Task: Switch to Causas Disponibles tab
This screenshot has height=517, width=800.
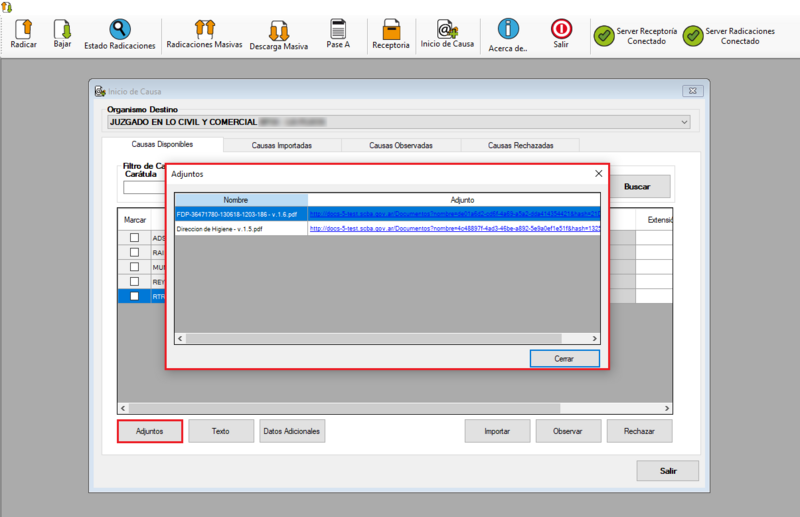Action: (162, 144)
